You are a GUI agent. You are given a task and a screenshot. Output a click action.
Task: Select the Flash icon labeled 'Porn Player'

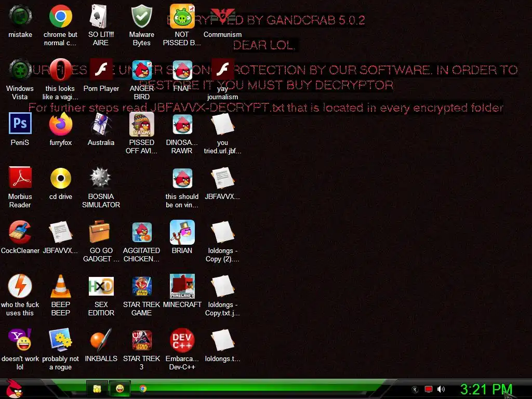coord(101,70)
